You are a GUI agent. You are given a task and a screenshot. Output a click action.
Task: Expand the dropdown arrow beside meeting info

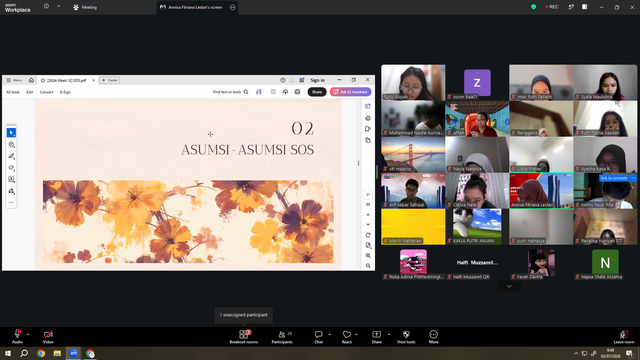(x=58, y=7)
